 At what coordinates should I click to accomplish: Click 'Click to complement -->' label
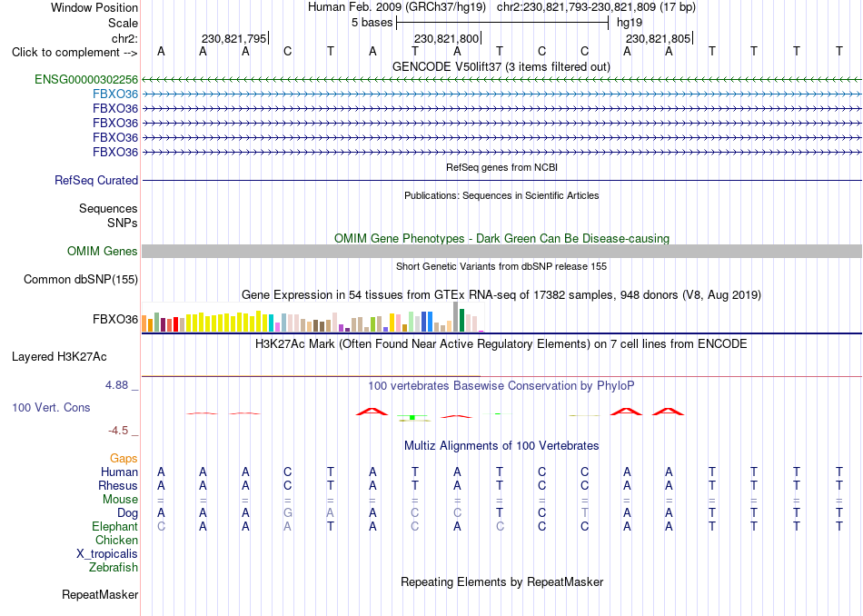(74, 53)
